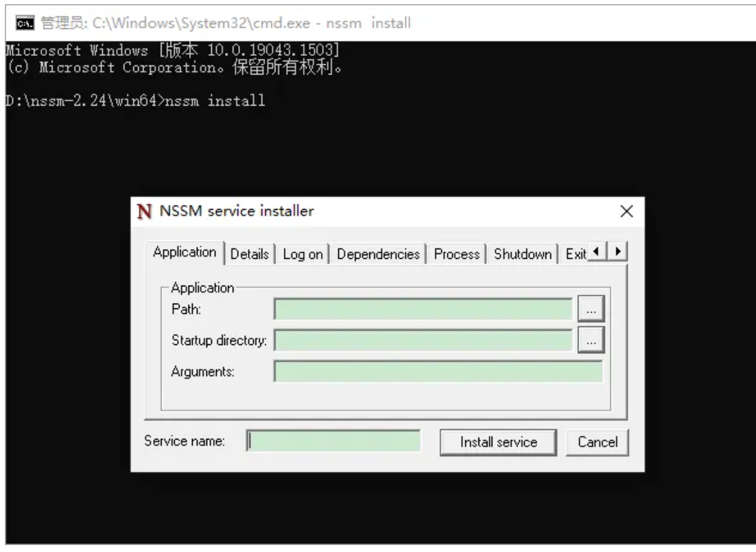Focus the Service name field
Viewport: 756px width, 552px height.
click(x=333, y=442)
